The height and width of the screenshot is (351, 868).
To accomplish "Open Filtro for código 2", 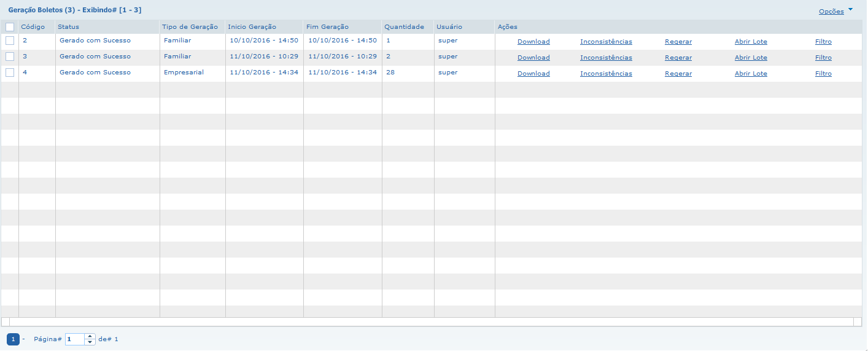I will pyautogui.click(x=823, y=42).
